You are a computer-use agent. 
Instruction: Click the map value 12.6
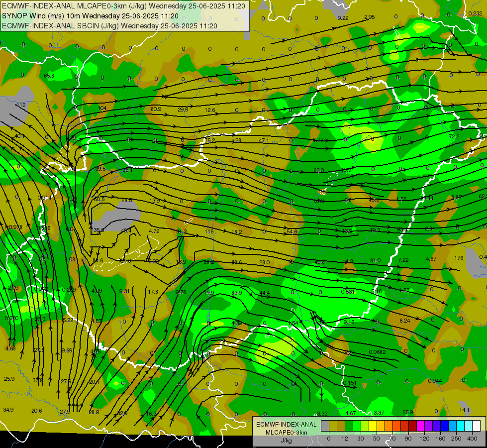[209, 110]
